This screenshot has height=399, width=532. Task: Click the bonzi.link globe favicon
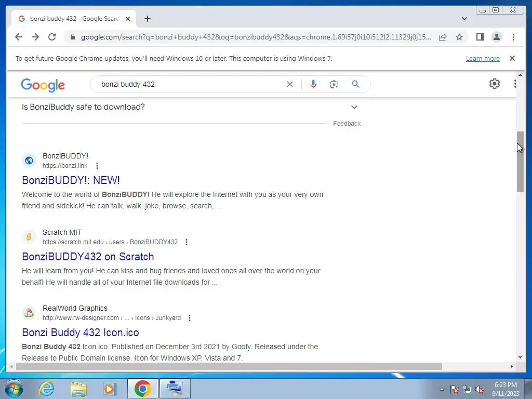point(29,161)
